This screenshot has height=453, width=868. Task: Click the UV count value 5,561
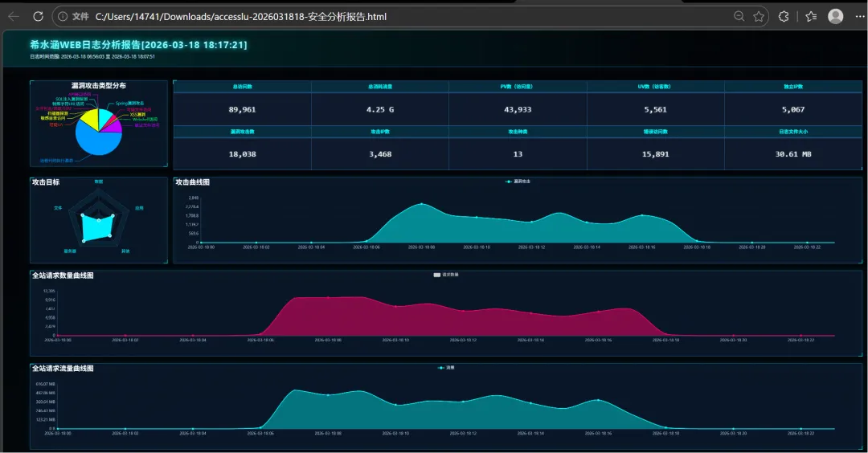[x=656, y=109]
